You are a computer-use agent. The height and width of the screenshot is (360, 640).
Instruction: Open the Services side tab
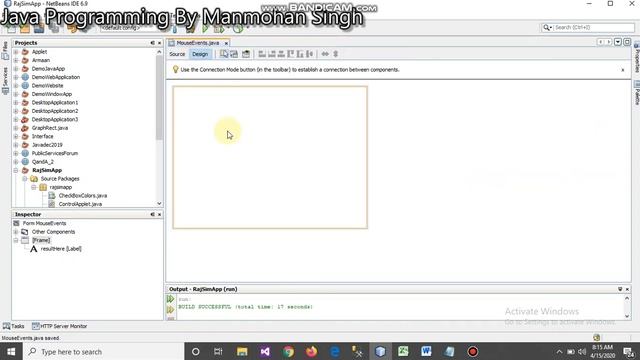tap(5, 81)
